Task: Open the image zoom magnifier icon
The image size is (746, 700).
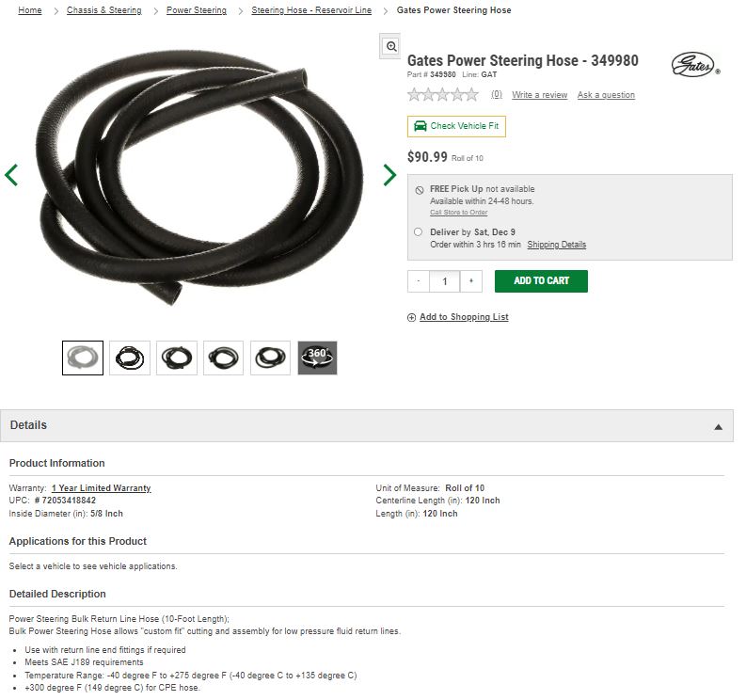Action: pyautogui.click(x=390, y=46)
